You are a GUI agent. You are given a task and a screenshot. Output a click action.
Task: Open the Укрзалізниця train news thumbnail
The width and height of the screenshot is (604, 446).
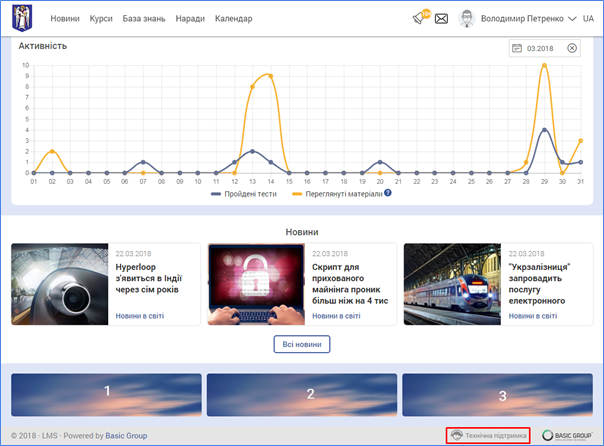coord(452,284)
